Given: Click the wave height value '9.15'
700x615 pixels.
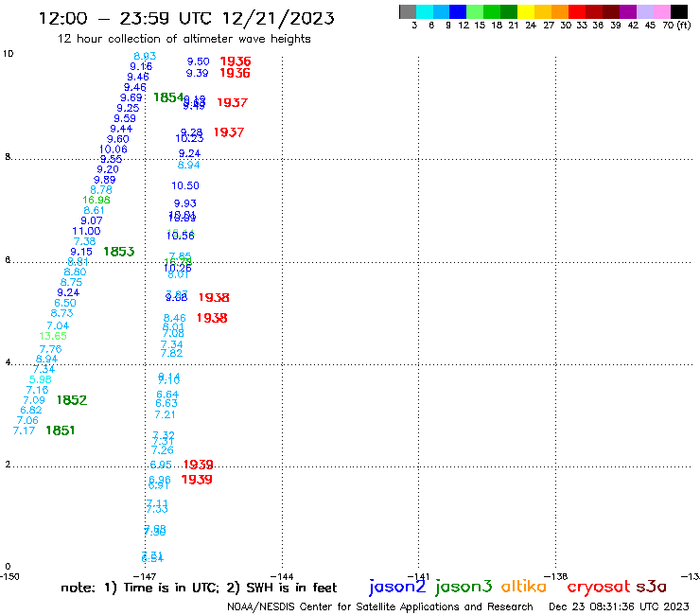Looking at the screenshot, I should (81, 252).
